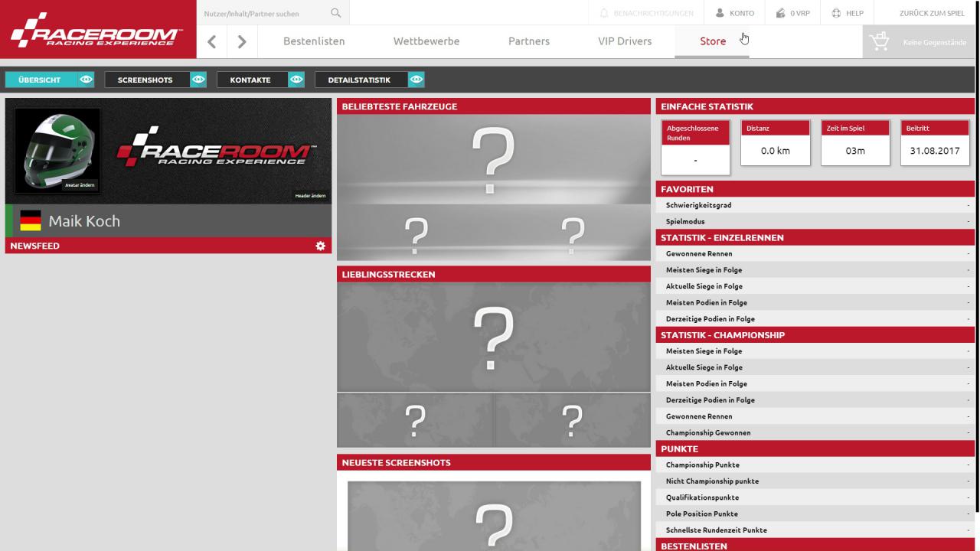Focus the Nutzer/Inhalt/Partner search field
980x551 pixels.
click(264, 13)
